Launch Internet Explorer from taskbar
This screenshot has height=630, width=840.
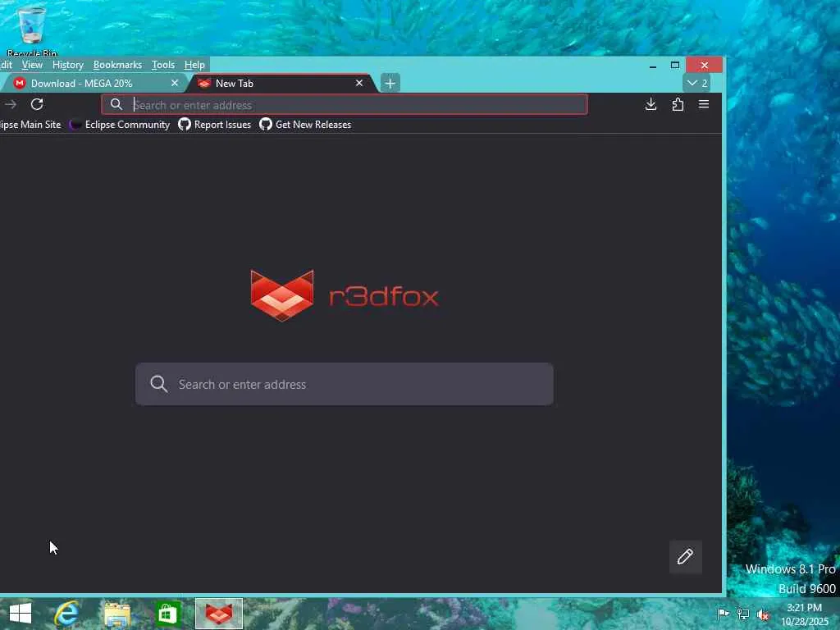click(67, 614)
